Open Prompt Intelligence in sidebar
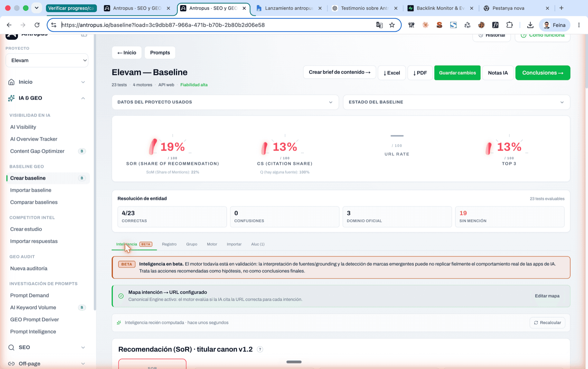The width and height of the screenshot is (588, 369). 33,332
